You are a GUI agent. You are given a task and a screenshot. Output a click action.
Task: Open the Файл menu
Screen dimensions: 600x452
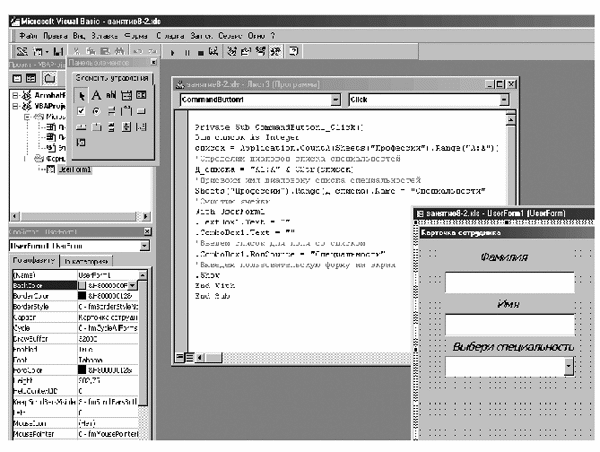28,36
